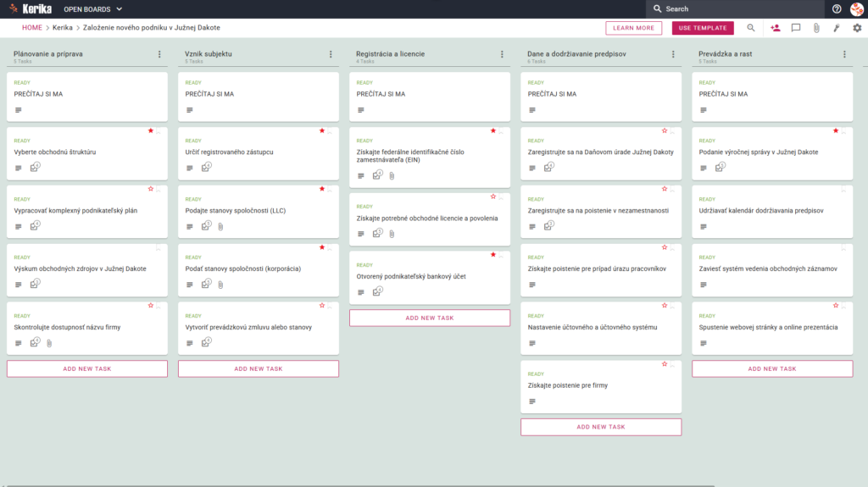
Task: Open the board search magnifier icon
Action: click(751, 28)
